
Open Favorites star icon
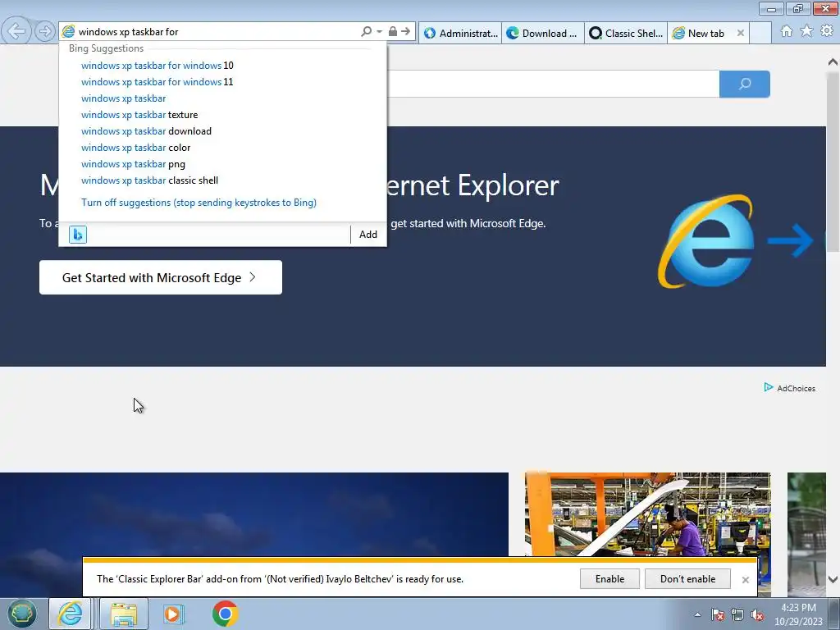[x=806, y=32]
